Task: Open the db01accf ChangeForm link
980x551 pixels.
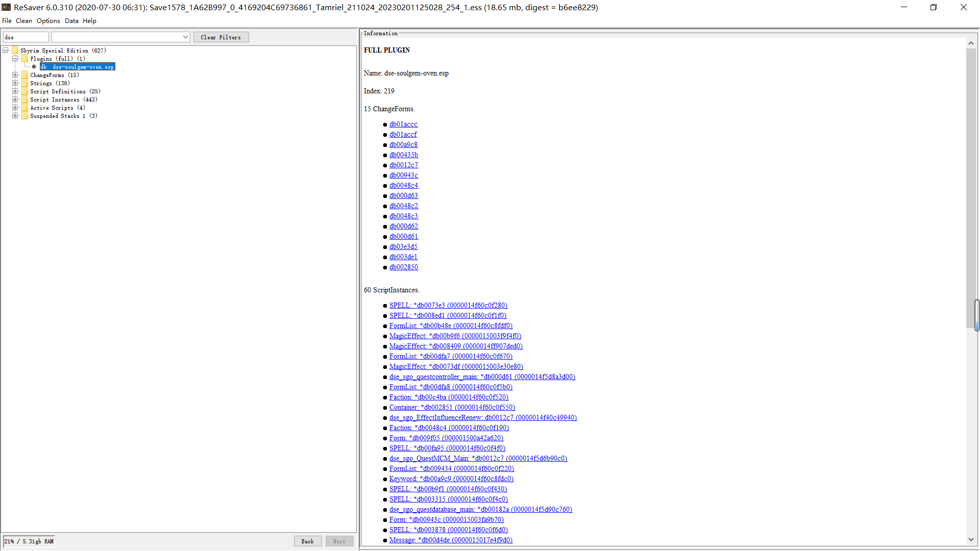Action: pyautogui.click(x=403, y=135)
